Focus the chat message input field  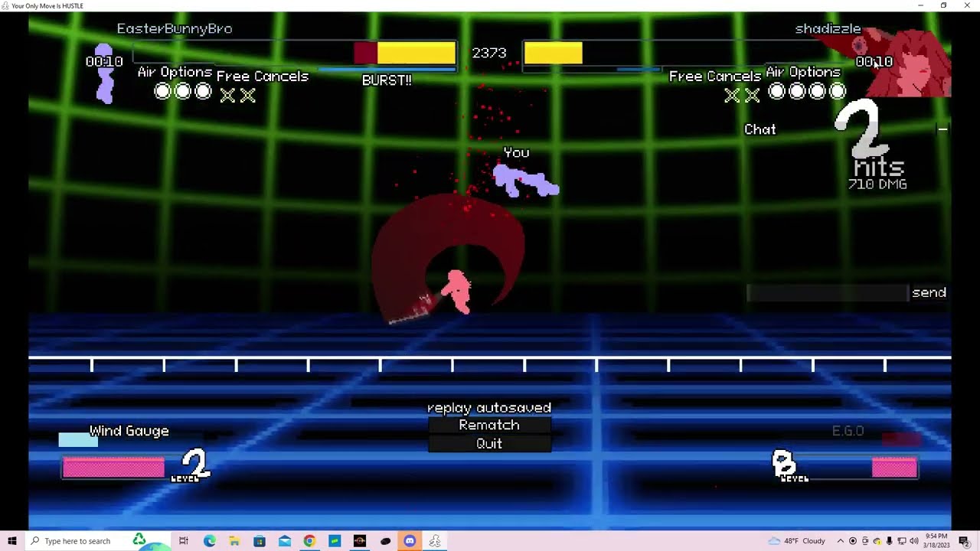[x=827, y=292]
